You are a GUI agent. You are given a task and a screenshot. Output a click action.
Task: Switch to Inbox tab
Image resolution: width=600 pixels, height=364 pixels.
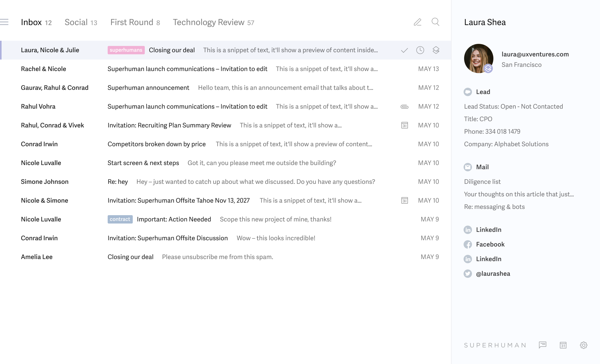36,22
